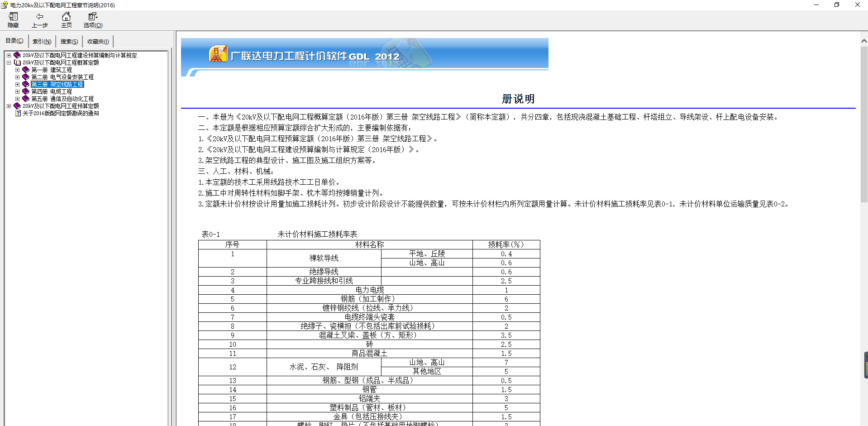The height and width of the screenshot is (426, 868).
Task: Click open-book icon of 20kV概算定额
Action: pyautogui.click(x=17, y=62)
